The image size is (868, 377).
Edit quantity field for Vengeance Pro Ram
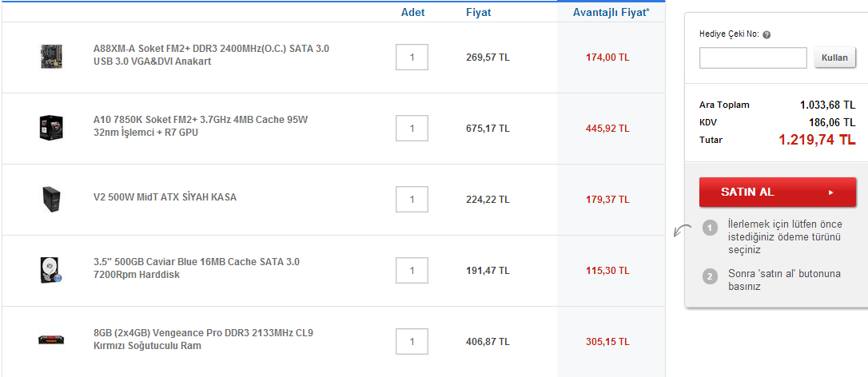[x=412, y=342]
